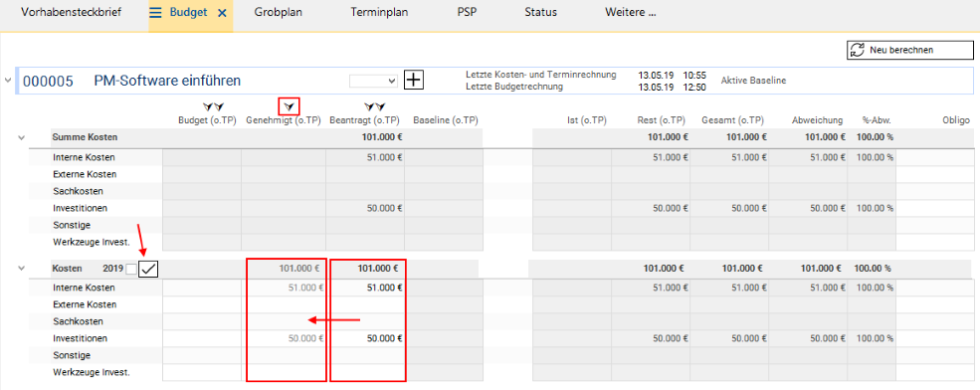Image resolution: width=980 pixels, height=390 pixels.
Task: Collapse the project 000005 header row
Action: pos(8,80)
